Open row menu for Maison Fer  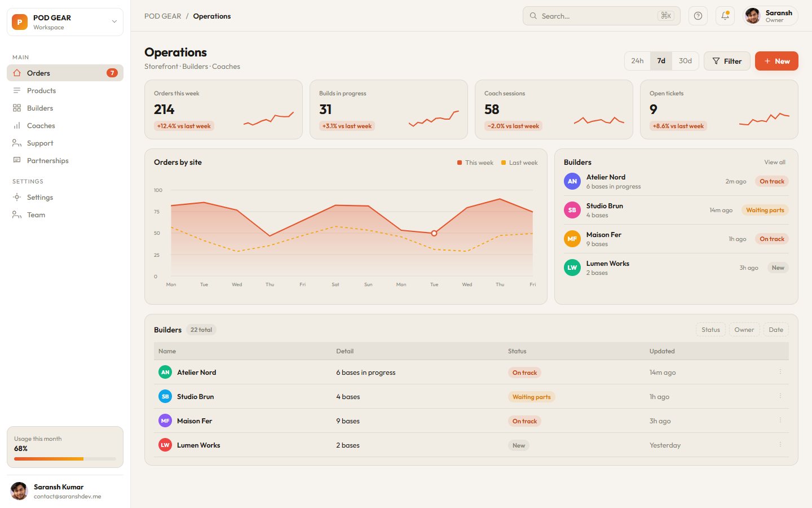click(x=780, y=420)
